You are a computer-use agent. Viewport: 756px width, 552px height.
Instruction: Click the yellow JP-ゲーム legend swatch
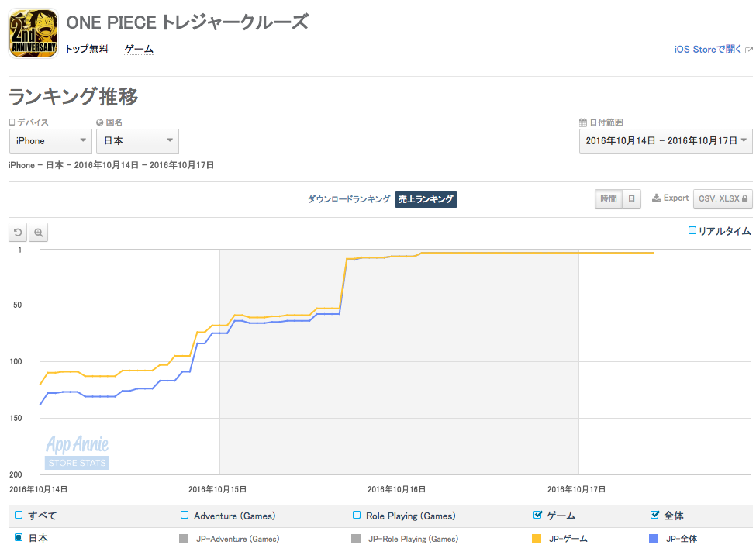point(537,539)
